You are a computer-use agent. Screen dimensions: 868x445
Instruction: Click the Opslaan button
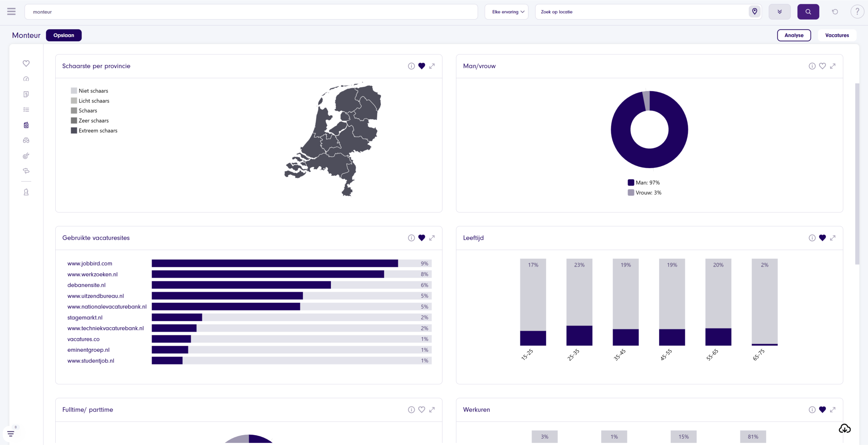click(x=64, y=35)
